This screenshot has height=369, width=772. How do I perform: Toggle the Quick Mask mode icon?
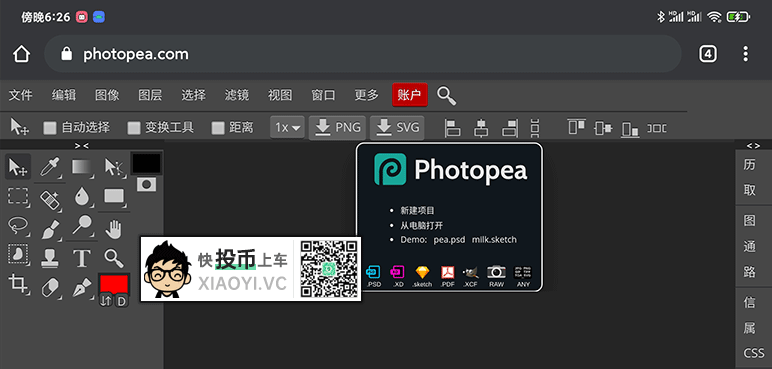146,184
